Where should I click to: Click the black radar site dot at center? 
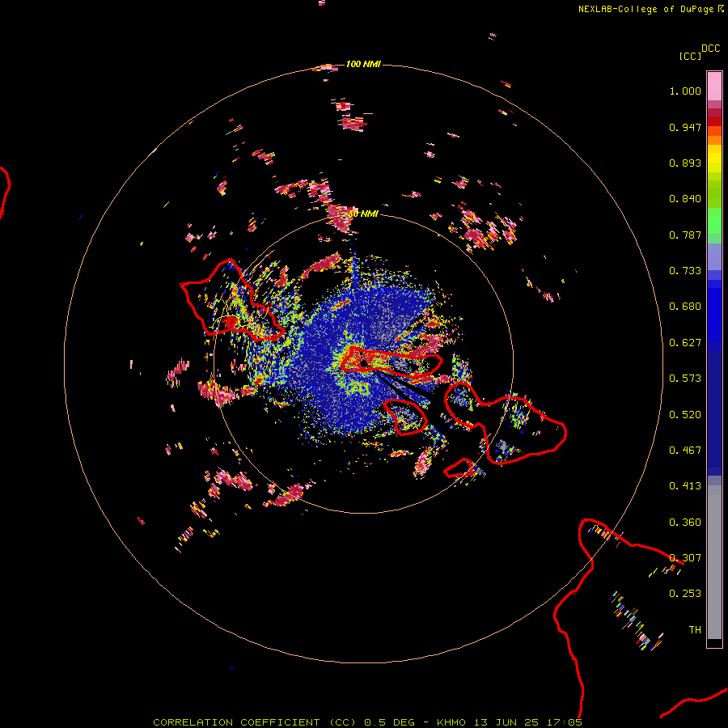click(x=363, y=363)
